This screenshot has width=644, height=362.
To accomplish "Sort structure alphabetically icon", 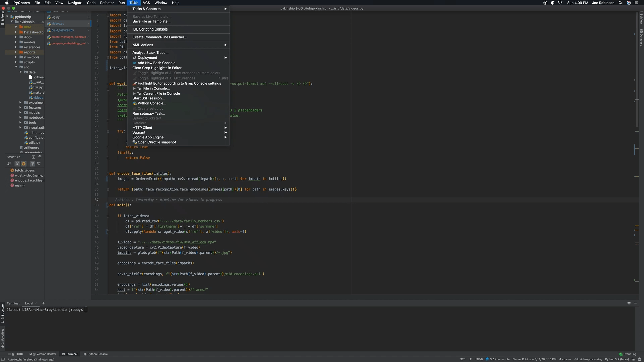I will 9,164.
